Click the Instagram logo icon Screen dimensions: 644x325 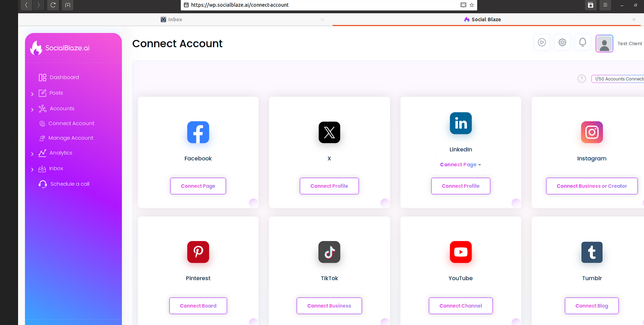[592, 132]
